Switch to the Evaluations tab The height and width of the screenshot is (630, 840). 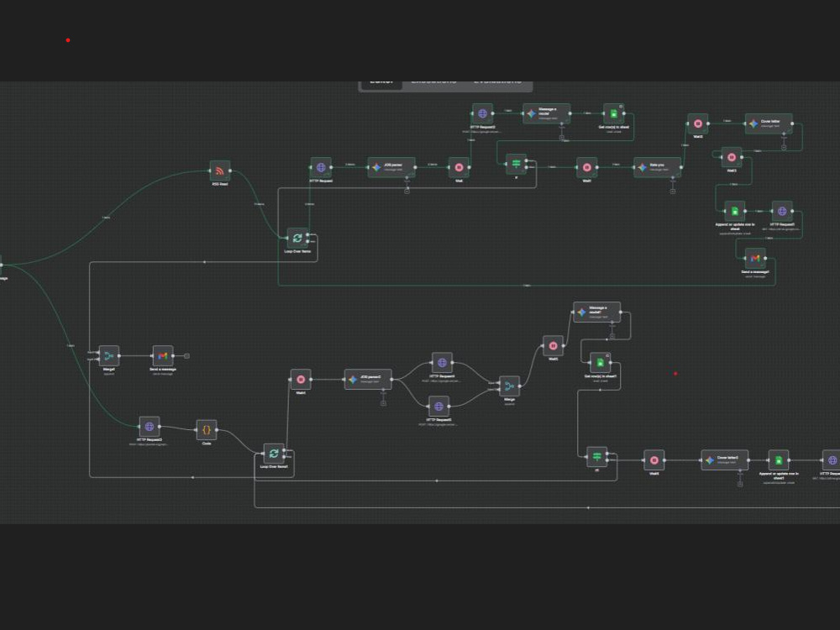[497, 81]
